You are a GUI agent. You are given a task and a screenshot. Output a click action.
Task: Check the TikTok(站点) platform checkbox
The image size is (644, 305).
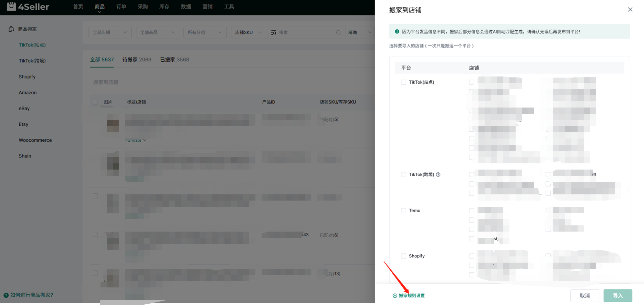click(403, 82)
